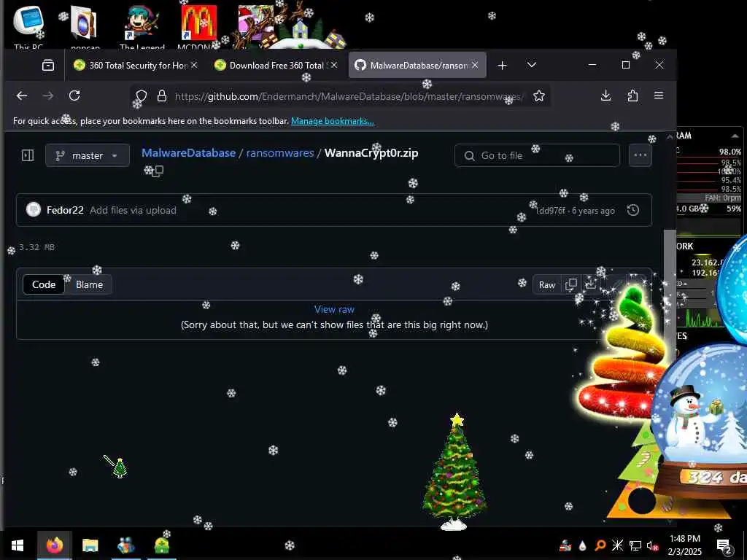This screenshot has height=560, width=747.
Task: Toggle the GitHub file tree side panel
Action: 28,155
